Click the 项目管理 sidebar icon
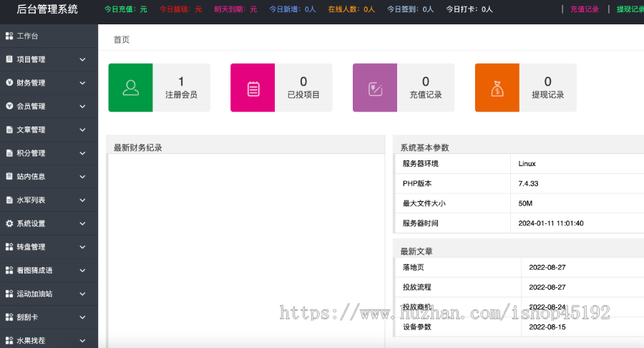Screen dimensions: 644x348 tap(9, 59)
